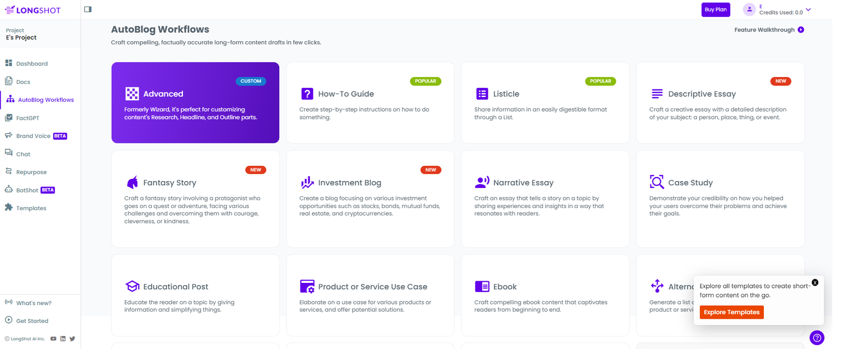
Task: Click the What's new? link
Action: point(34,303)
